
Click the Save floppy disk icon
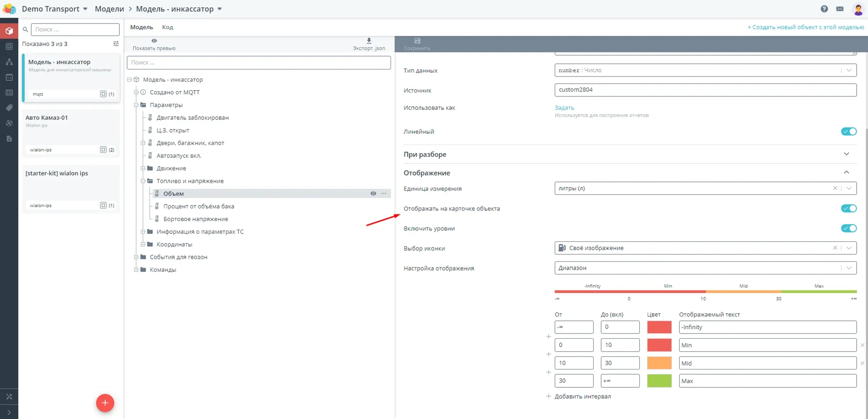point(417,41)
